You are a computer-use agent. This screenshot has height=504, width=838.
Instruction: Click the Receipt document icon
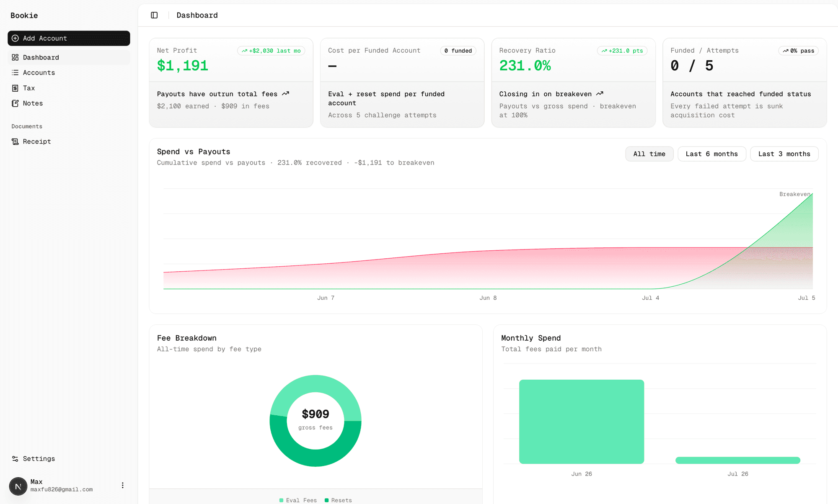(15, 141)
